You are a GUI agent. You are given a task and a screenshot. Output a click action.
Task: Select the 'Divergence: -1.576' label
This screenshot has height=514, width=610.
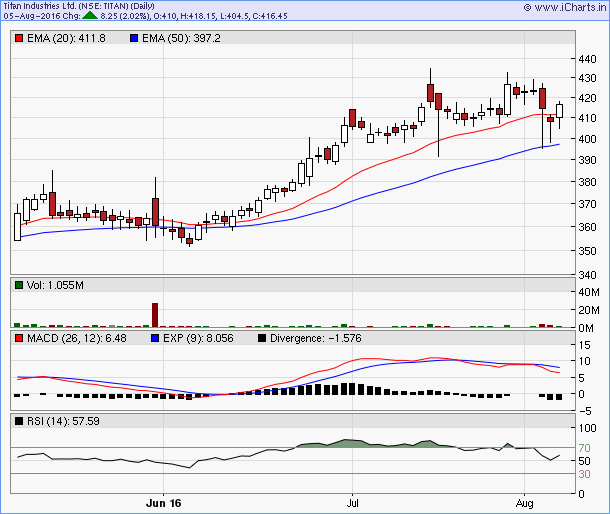[316, 338]
